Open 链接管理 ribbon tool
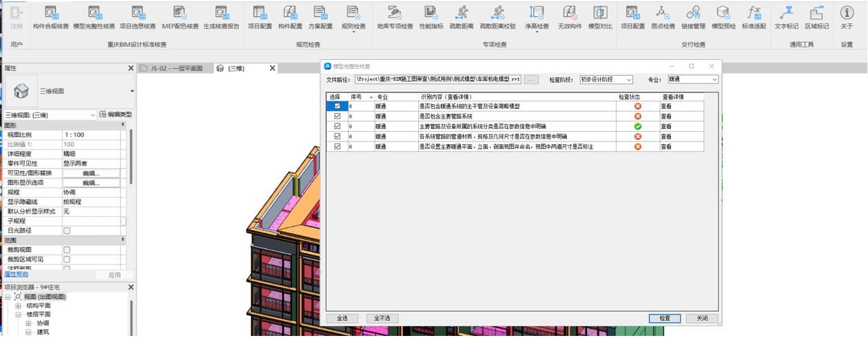This screenshot has width=868, height=338. click(x=693, y=18)
